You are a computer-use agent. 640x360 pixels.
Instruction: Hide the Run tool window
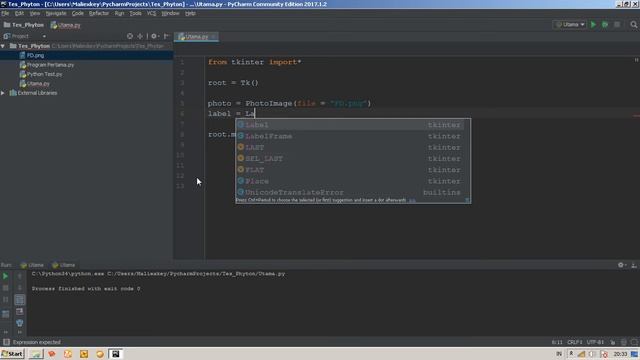[633, 265]
